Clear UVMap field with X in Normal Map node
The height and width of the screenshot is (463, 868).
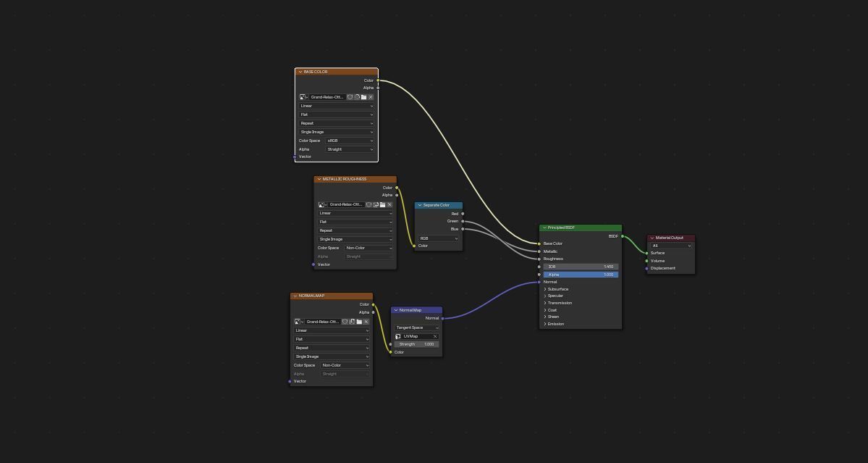(x=435, y=336)
